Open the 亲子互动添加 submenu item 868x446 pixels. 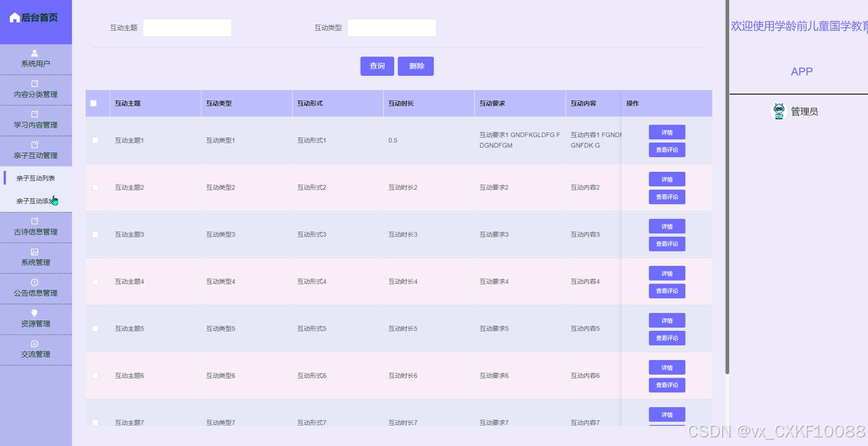[36, 201]
